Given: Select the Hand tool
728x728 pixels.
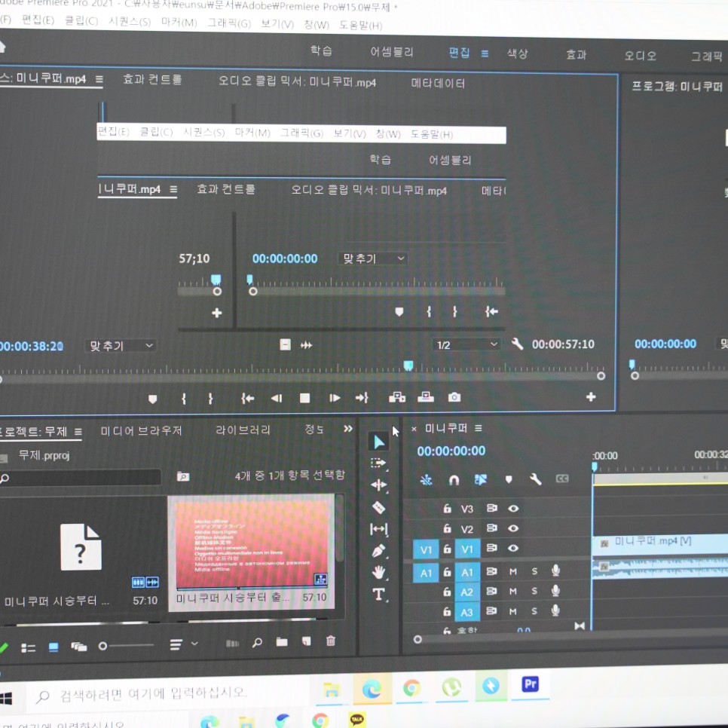Looking at the screenshot, I should pos(379,572).
